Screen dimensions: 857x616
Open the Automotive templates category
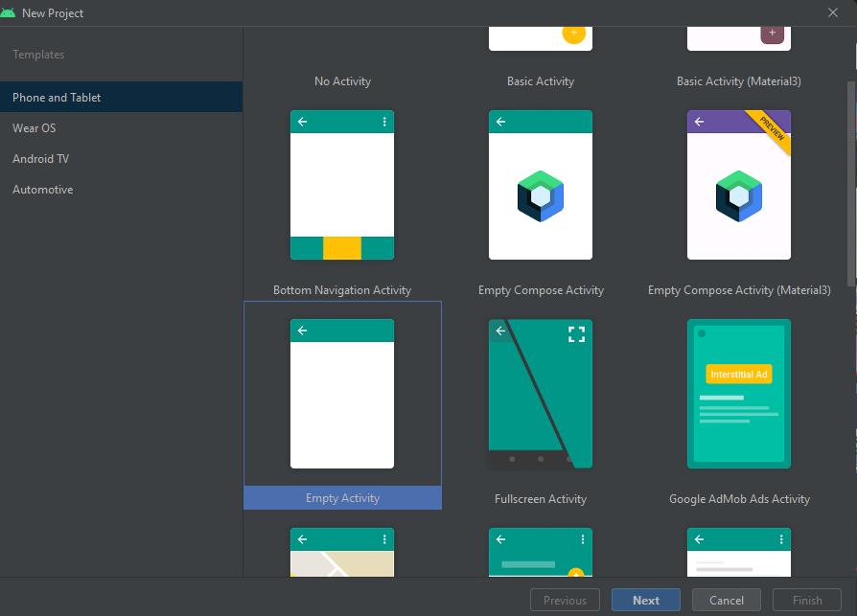[x=44, y=189]
